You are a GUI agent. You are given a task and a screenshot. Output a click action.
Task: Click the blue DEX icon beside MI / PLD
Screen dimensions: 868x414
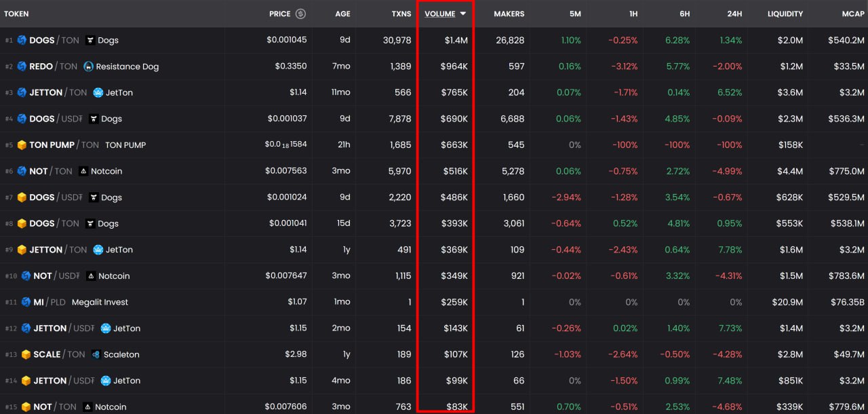26,302
